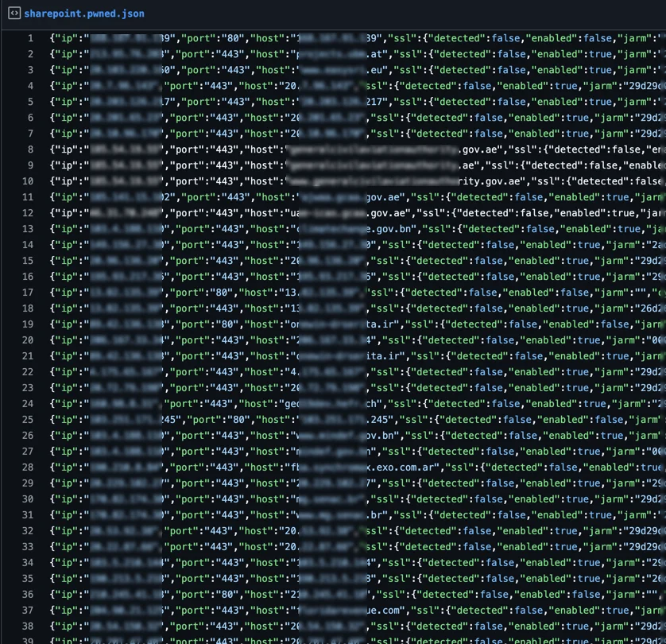Click the .at host text on line 2
Image resolution: width=666 pixels, height=644 pixels.
[374, 54]
